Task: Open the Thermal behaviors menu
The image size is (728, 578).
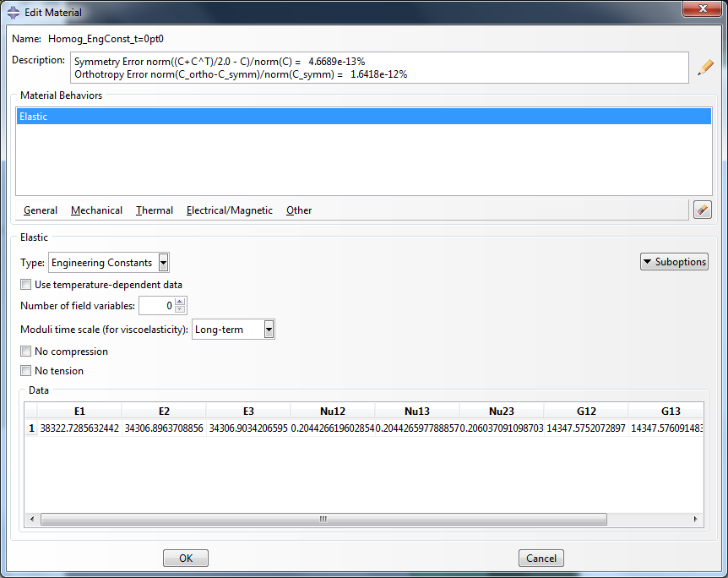Action: (x=154, y=210)
